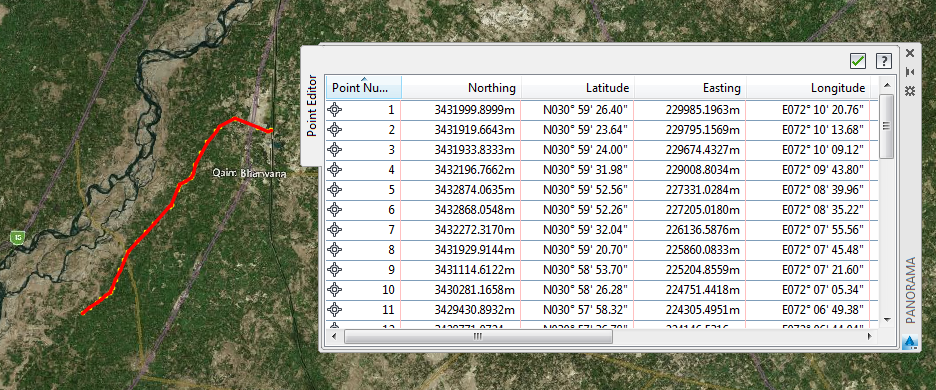Select Latitude cell N030° 59' 52.26"

(x=577, y=210)
